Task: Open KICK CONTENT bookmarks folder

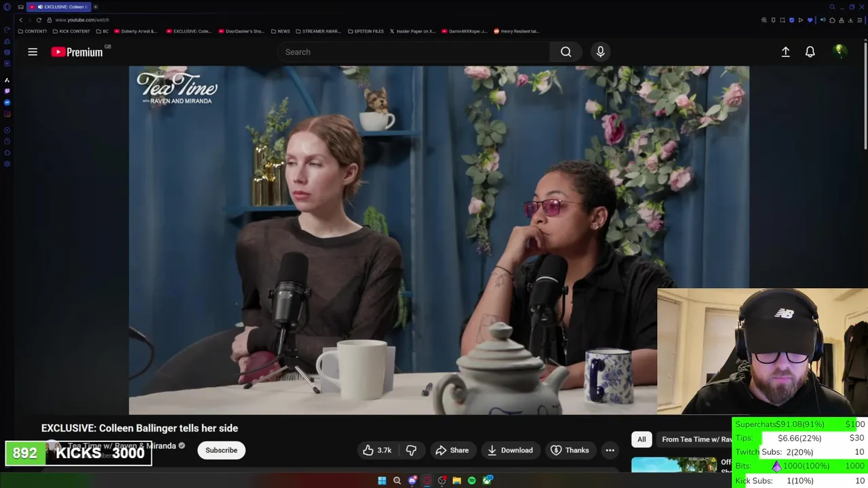Action: tap(71, 31)
